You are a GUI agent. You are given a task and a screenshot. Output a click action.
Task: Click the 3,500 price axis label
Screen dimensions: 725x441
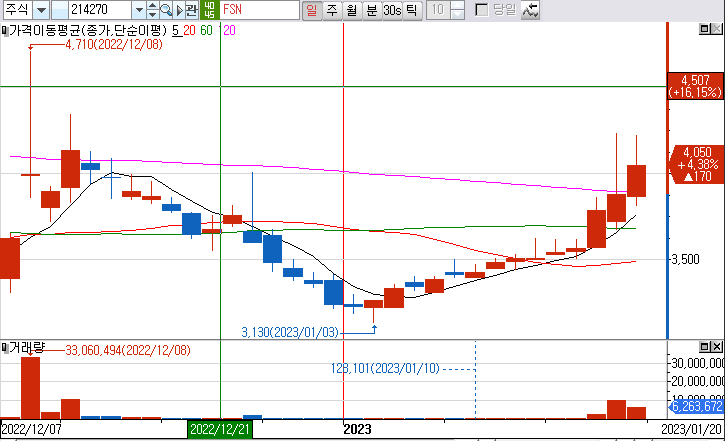coord(685,259)
